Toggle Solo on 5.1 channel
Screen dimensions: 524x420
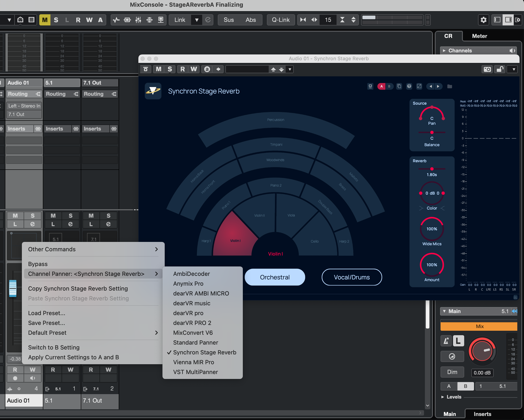coord(71,216)
